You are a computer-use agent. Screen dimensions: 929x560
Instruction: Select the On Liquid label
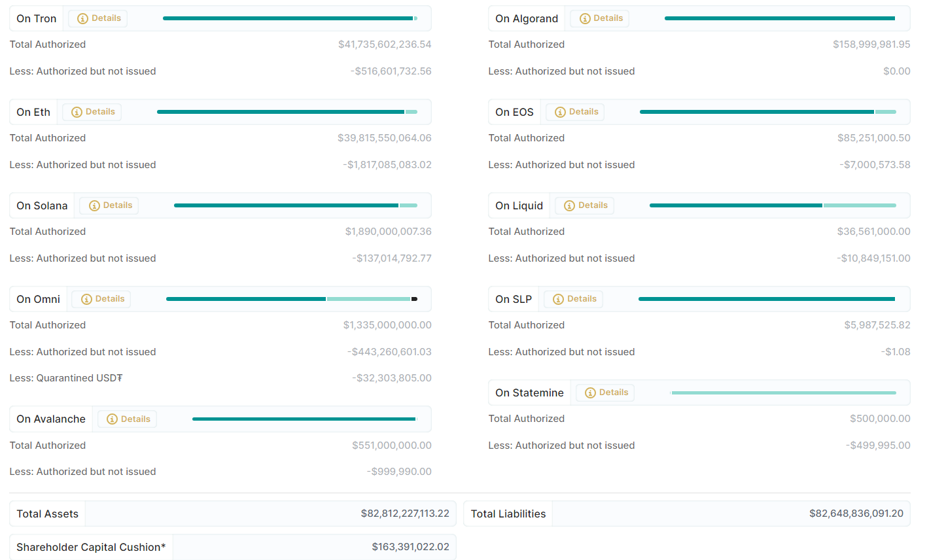pos(519,205)
